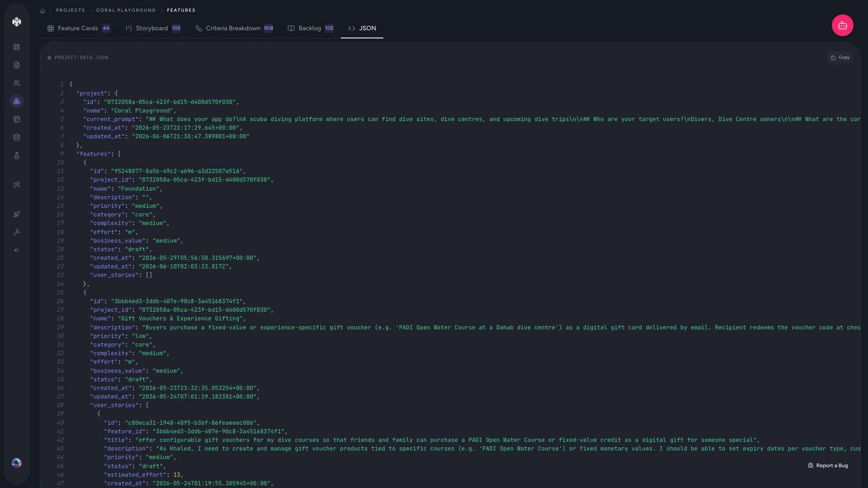Image resolution: width=868 pixels, height=488 pixels.
Task: Open the magic wand icon in the sidebar
Action: click(17, 185)
